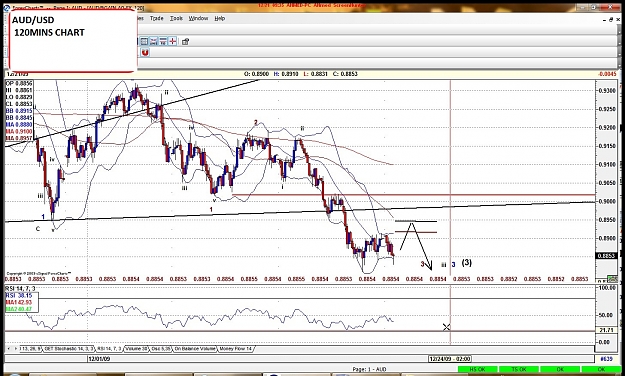Viewport: 625px width, 376px height.
Task: Click the C: 0.8853 close value header
Action: point(345,74)
